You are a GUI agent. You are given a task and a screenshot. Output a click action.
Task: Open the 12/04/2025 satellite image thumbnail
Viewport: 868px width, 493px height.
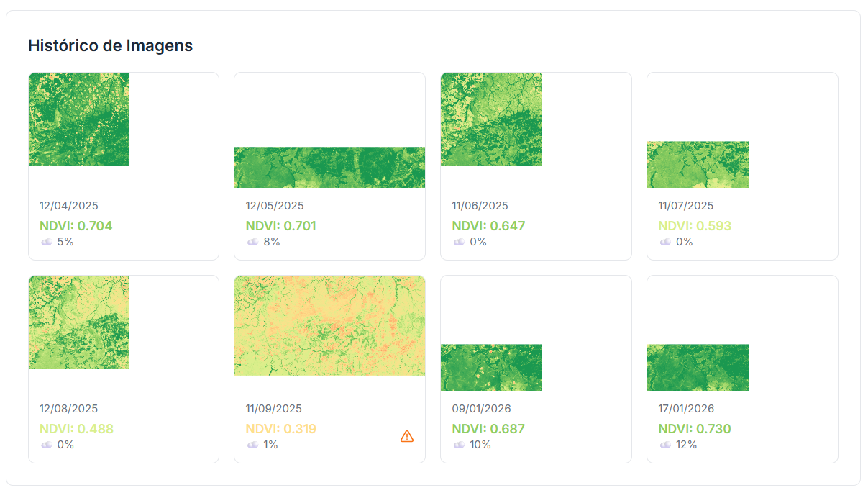pyautogui.click(x=79, y=119)
